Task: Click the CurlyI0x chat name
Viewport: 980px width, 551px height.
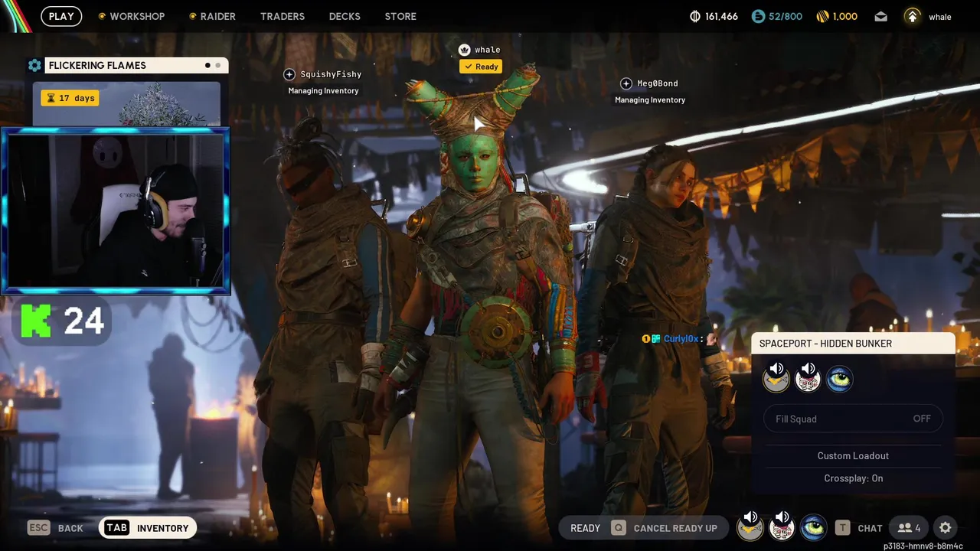Action: 681,338
